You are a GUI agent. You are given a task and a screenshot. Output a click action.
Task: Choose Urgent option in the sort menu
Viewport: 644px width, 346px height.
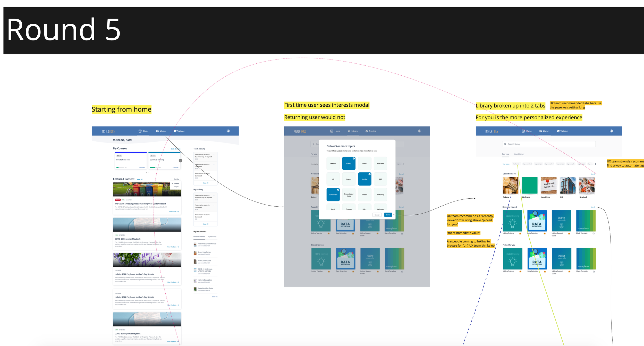pos(176,187)
